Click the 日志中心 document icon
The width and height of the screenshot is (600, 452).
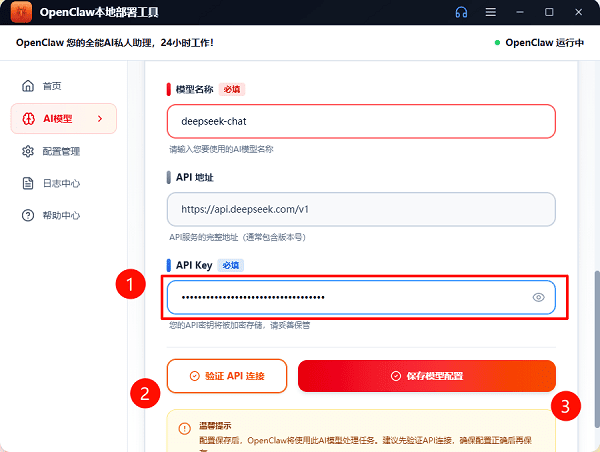(29, 184)
